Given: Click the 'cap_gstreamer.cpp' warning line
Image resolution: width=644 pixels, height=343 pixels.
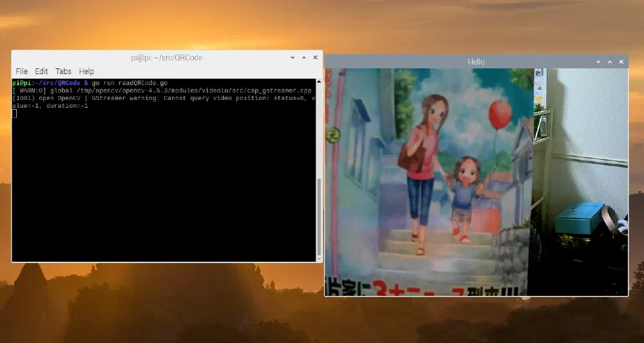Looking at the screenshot, I should tap(162, 90).
